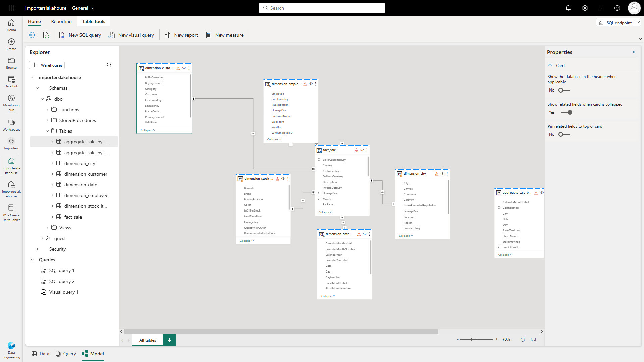Open the notifications bell
644x362 pixels.
[568, 8]
